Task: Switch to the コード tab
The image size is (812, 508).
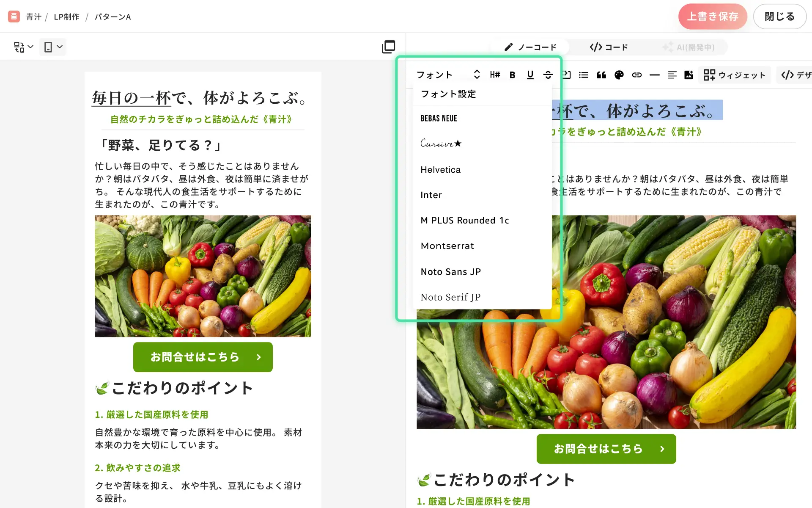Action: pos(609,47)
